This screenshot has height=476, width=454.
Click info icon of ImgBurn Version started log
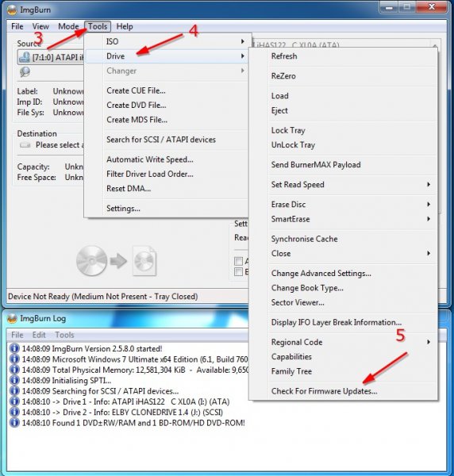(14, 348)
